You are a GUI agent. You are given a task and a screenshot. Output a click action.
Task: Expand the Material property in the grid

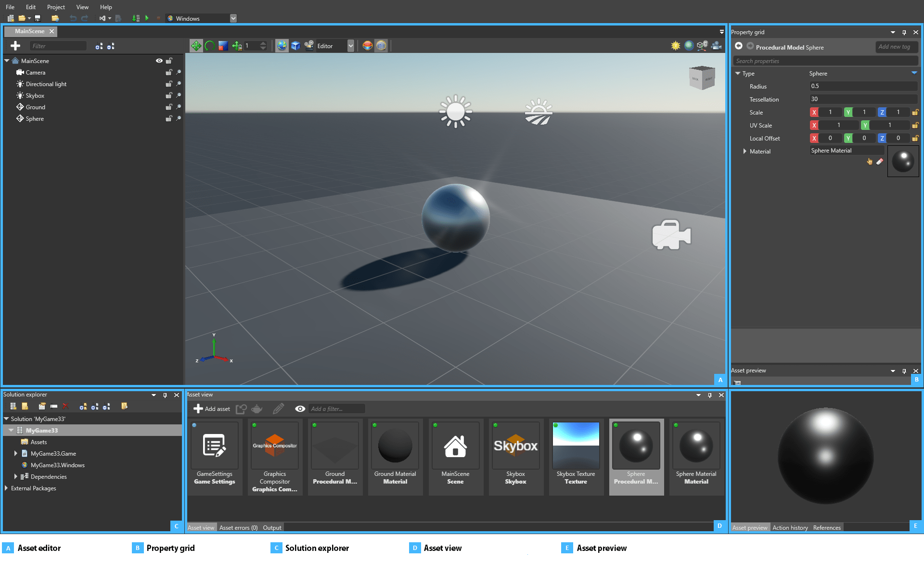(x=744, y=151)
